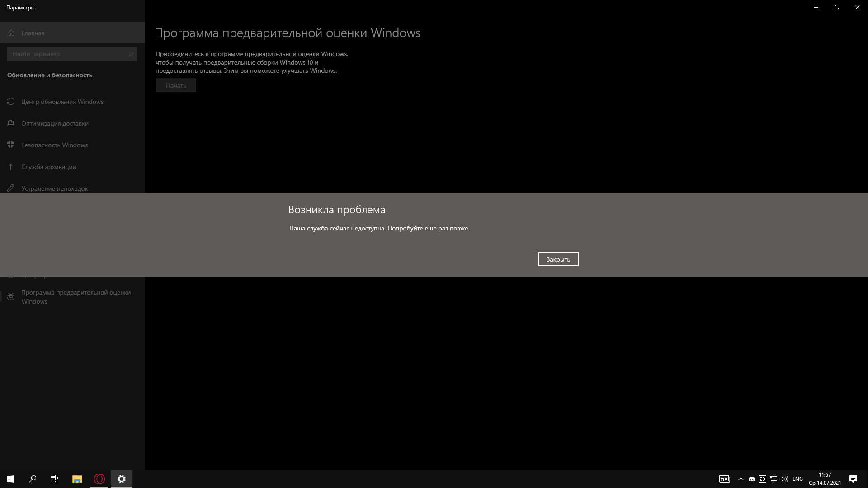Open Opera browser icon in taskbar
Viewport: 868px width, 488px height.
(x=99, y=479)
